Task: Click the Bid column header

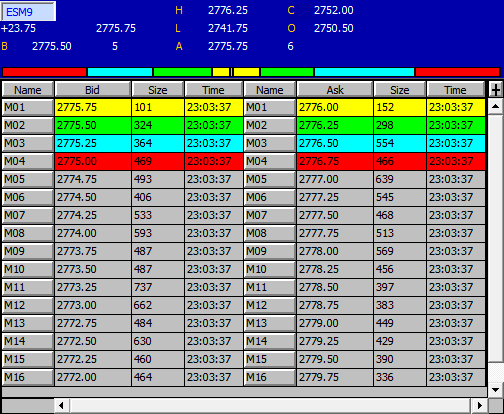Action: point(92,90)
